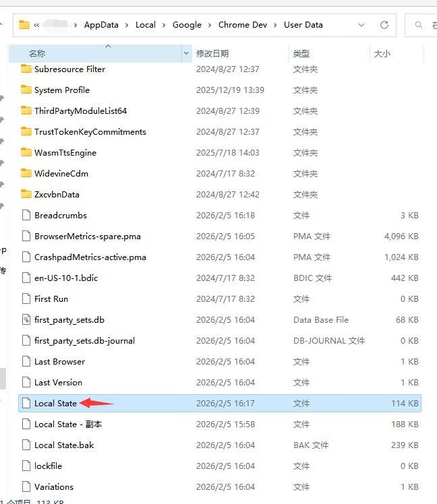Sort by 类型 column header
Viewport: 437px width, 504px height.
click(x=301, y=53)
